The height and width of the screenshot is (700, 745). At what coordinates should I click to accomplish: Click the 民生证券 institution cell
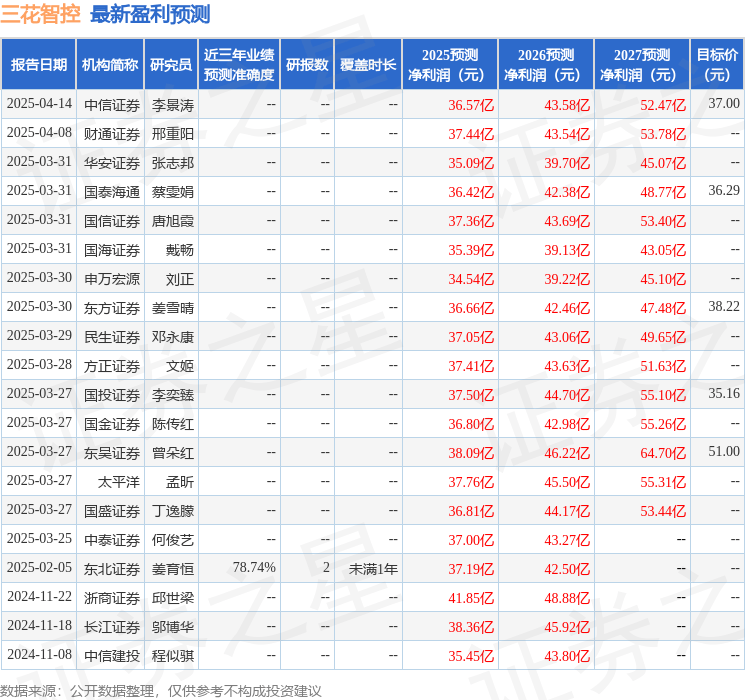click(112, 337)
